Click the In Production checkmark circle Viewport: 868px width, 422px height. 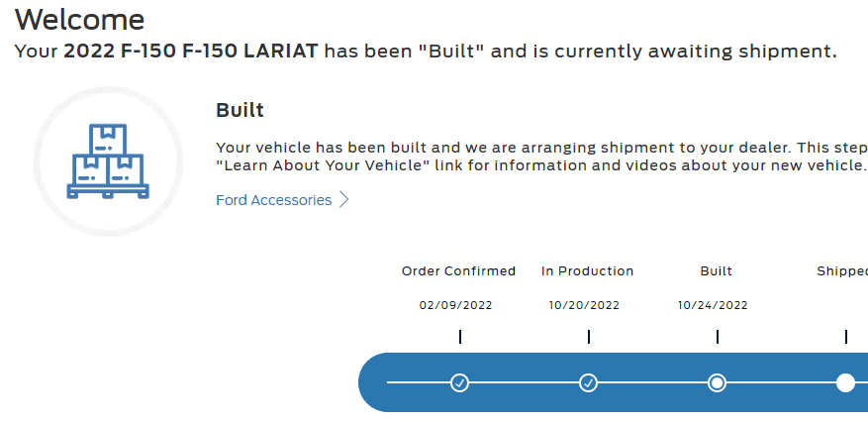[589, 382]
